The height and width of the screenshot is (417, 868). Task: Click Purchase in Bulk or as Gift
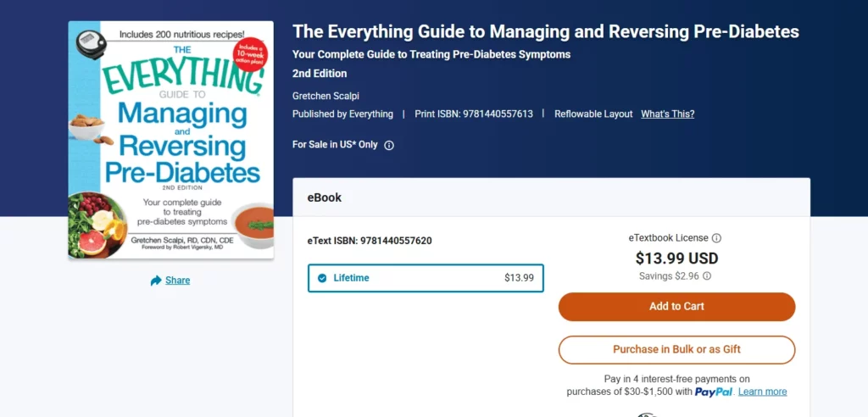pos(676,349)
